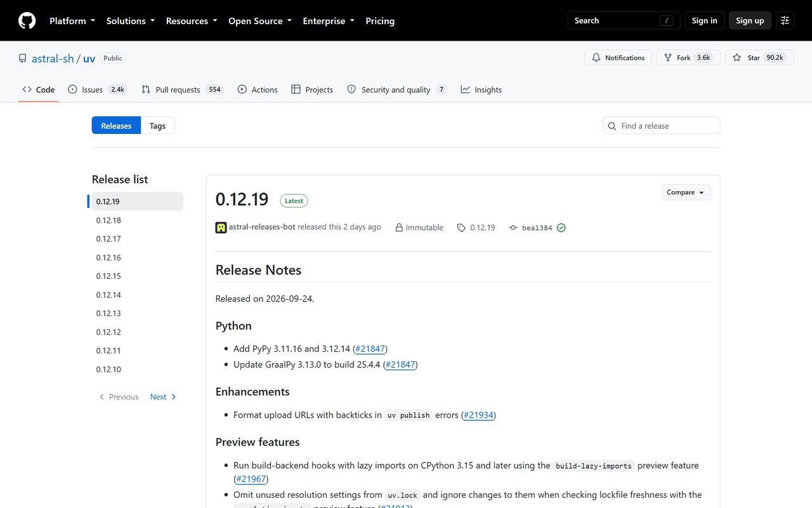Open pull request #21967 link
Screen dimensions: 812x508
[251, 479]
